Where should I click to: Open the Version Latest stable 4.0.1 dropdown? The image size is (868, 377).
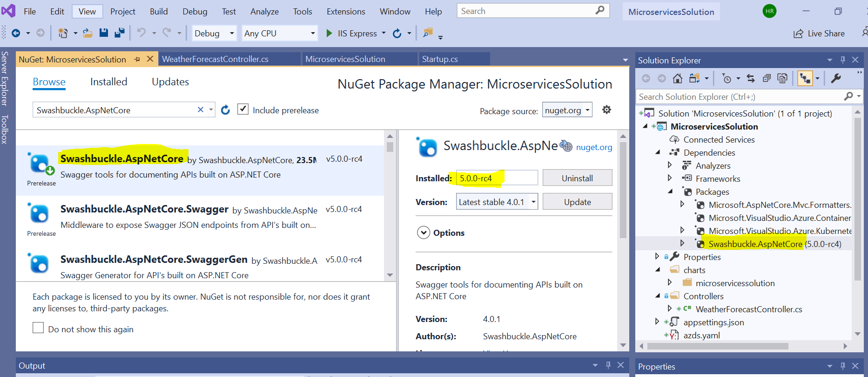coord(497,202)
